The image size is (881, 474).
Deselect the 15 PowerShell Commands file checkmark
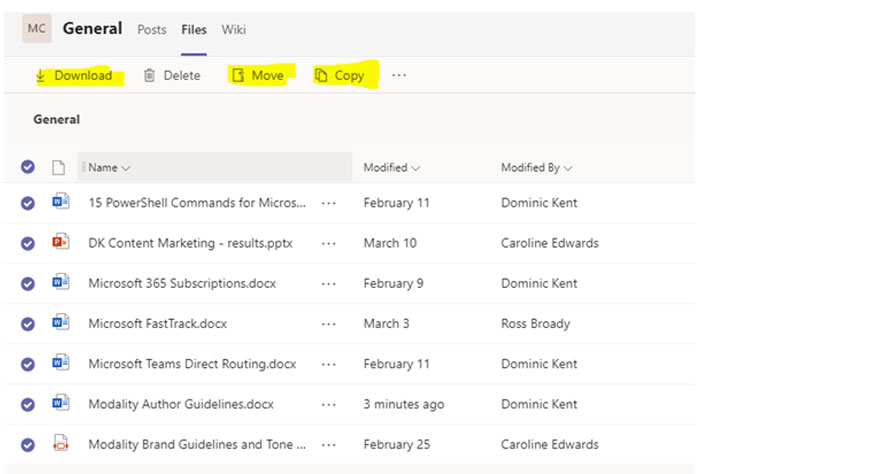(28, 203)
